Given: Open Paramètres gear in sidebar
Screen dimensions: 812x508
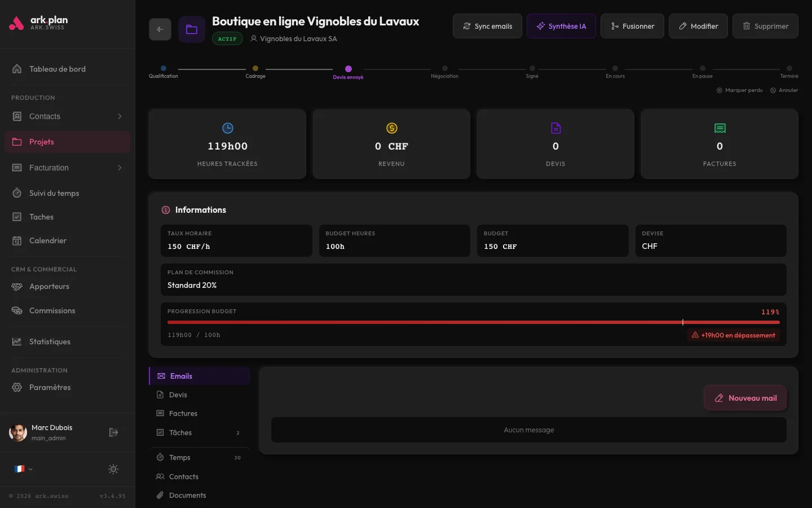Looking at the screenshot, I should [x=50, y=387].
